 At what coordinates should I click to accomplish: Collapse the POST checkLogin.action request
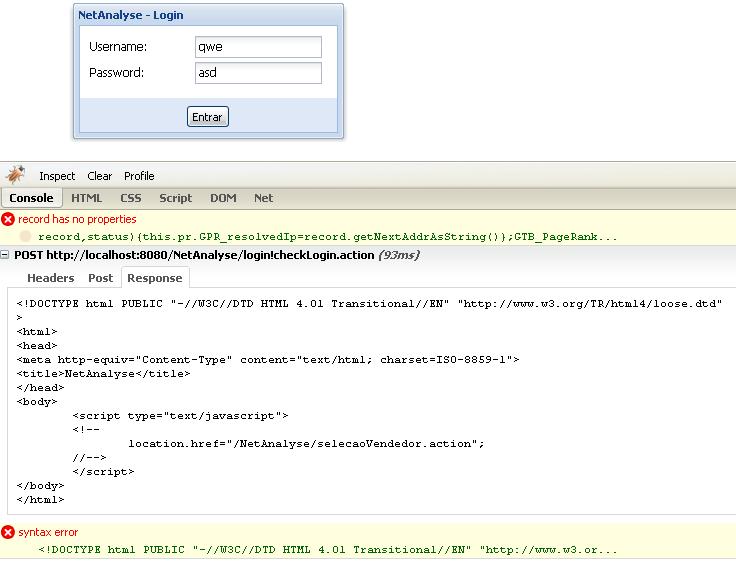[x=5, y=255]
